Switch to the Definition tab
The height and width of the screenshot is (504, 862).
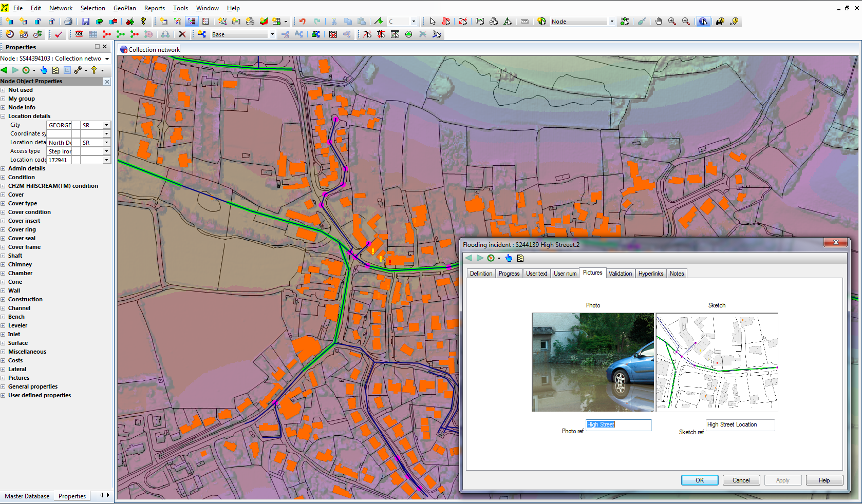point(481,274)
